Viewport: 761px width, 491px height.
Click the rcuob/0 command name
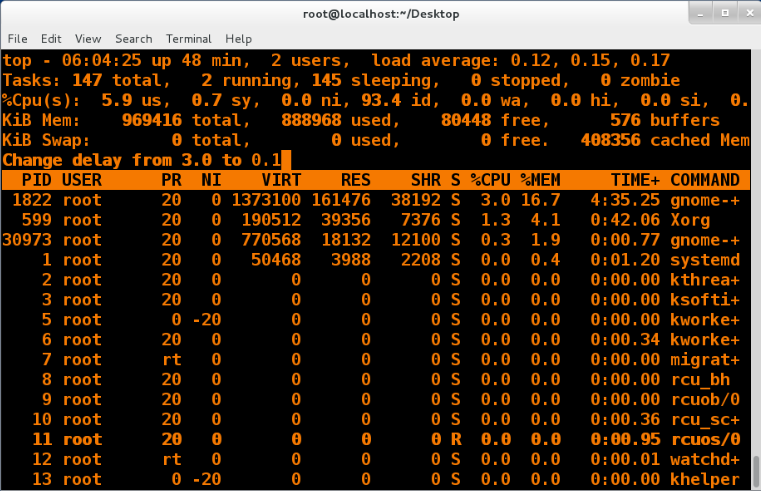705,399
